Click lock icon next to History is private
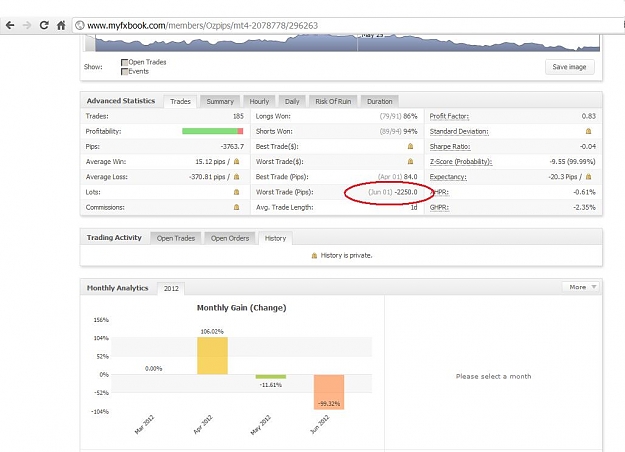Viewport: 625px width, 452px height. (x=314, y=255)
